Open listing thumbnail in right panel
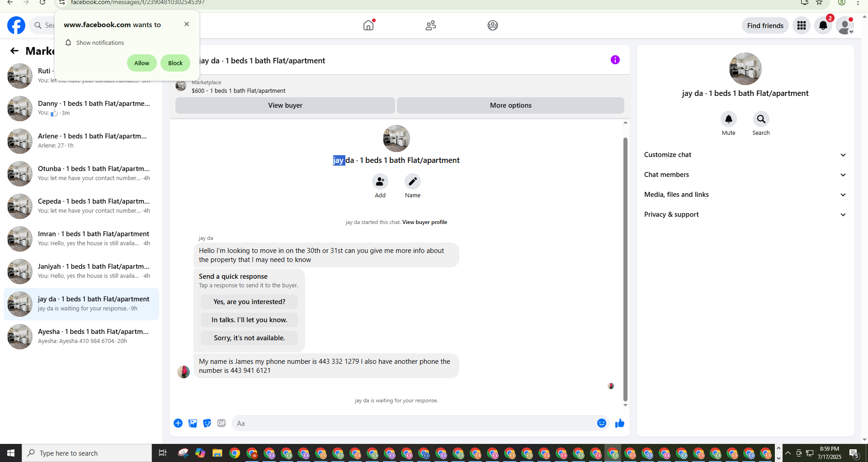Screen dimensions: 868x462 click(x=745, y=69)
